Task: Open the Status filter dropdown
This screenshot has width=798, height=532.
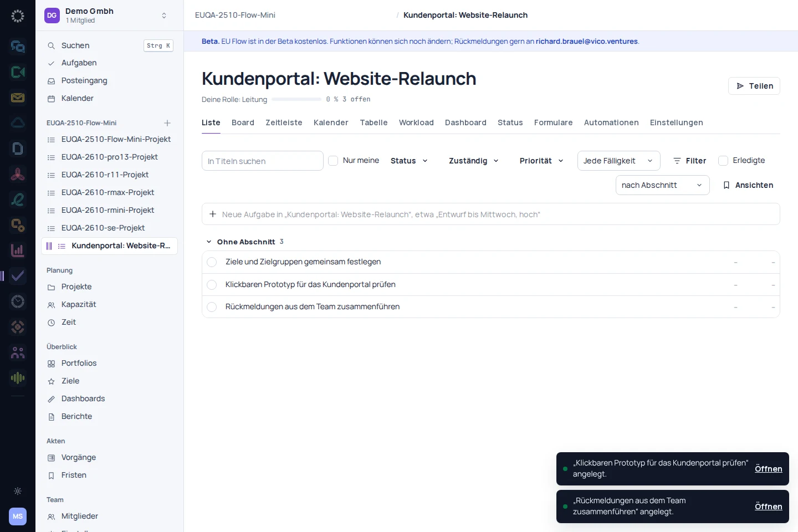Action: tap(410, 161)
